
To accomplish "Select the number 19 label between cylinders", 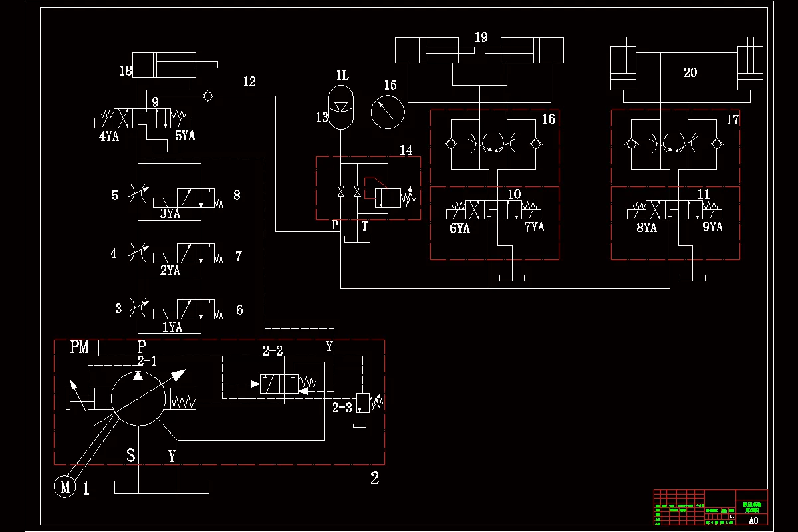I will [481, 37].
